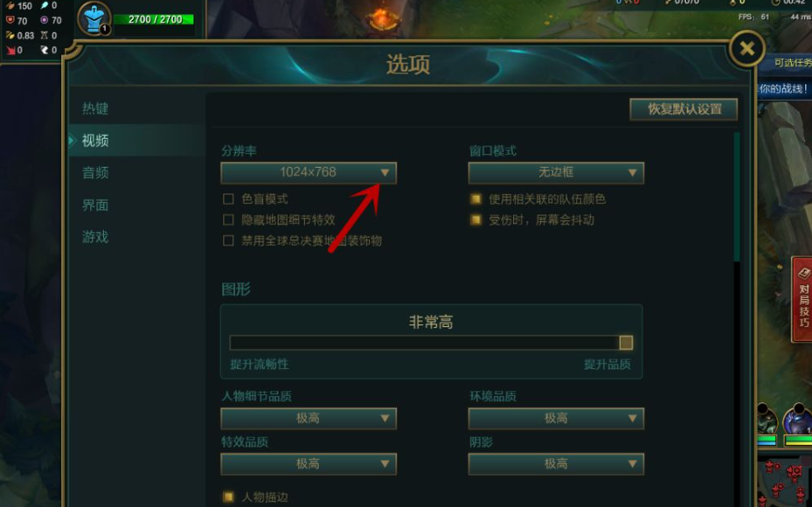Enable the 色盲模式 checkbox
The width and height of the screenshot is (812, 507).
tap(228, 198)
